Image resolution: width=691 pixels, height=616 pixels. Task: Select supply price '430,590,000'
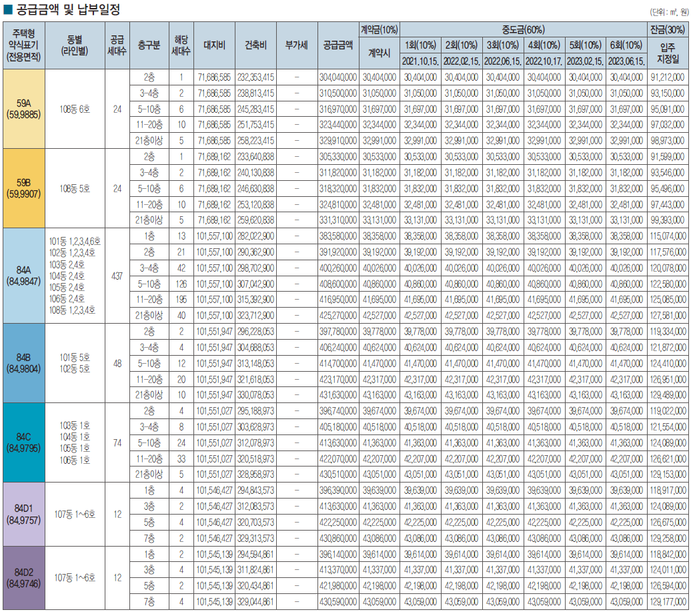[338, 601]
